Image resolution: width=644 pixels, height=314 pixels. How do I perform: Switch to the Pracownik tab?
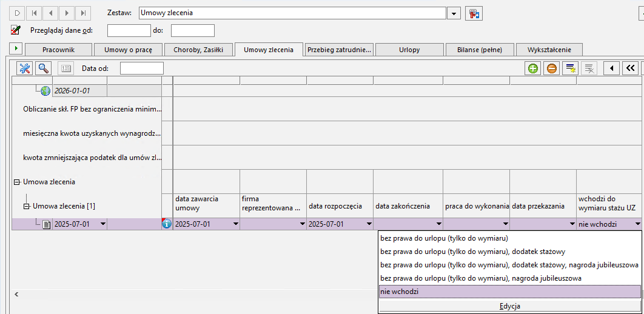pos(59,50)
